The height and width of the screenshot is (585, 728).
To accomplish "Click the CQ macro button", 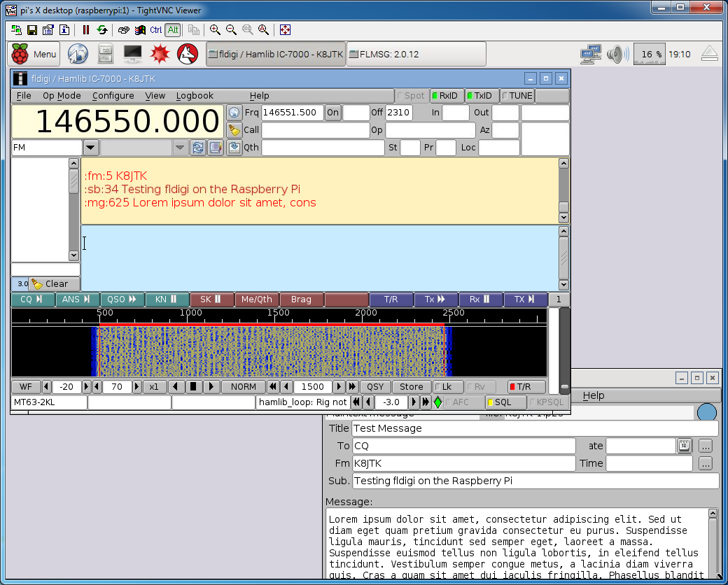I will [x=32, y=299].
